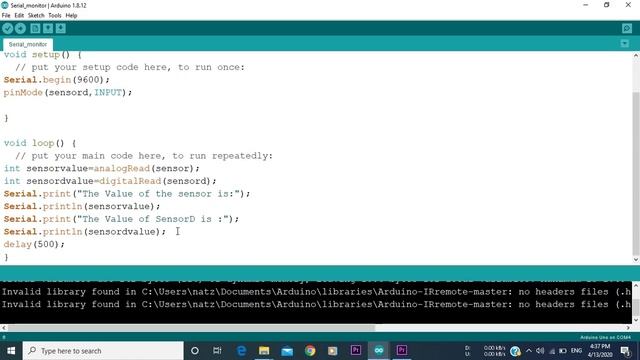Open Task View icon
This screenshot has height=360, width=640.
coord(217,351)
